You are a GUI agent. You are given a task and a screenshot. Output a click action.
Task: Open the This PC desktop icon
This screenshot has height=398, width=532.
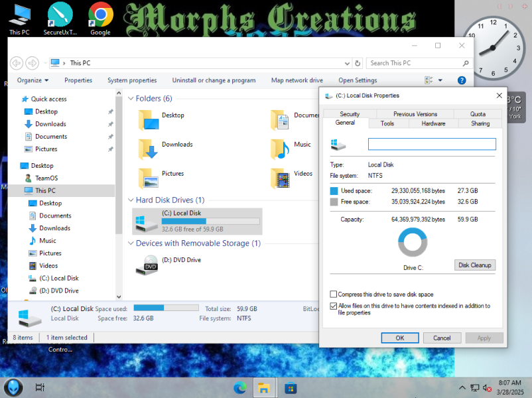19,19
